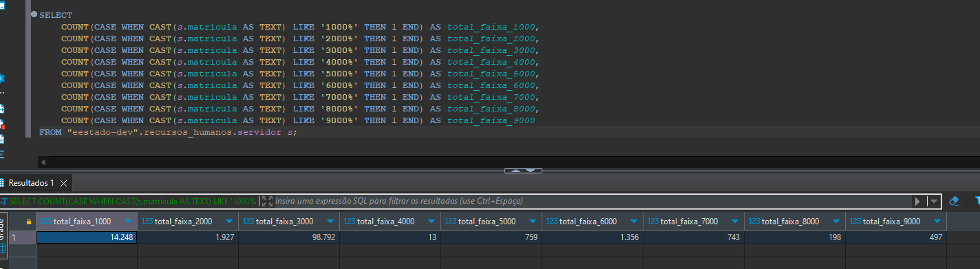Open total_faixa_9000 column dropdown arrow
Screen dimensions: 980x269
click(x=937, y=222)
